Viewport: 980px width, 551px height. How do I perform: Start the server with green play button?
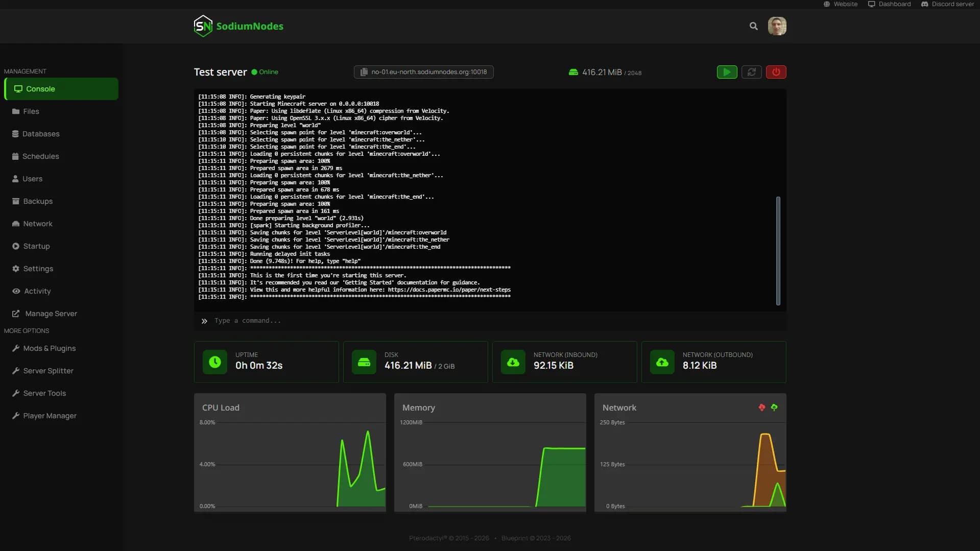(727, 72)
